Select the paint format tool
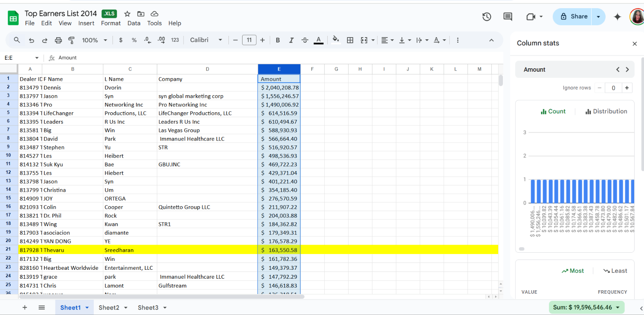 (x=72, y=40)
